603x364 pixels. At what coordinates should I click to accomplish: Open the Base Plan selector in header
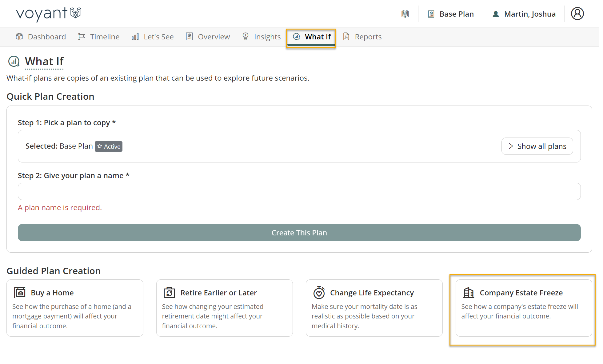pyautogui.click(x=451, y=14)
